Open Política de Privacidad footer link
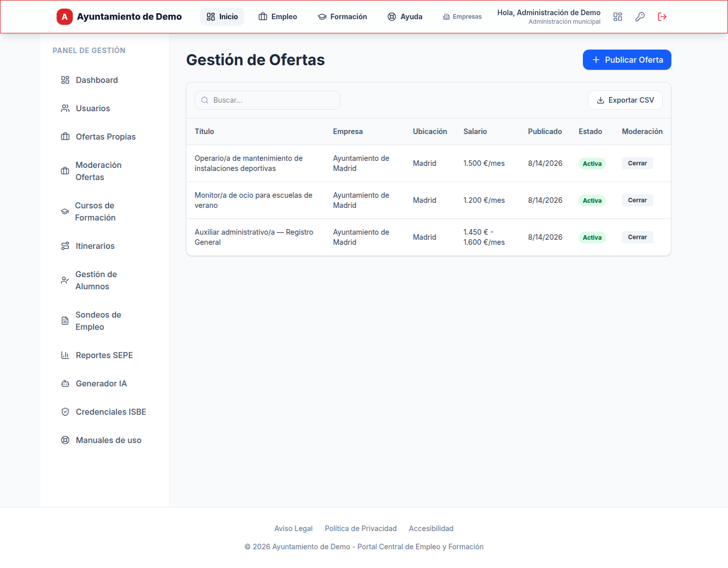The width and height of the screenshot is (728, 568). click(x=361, y=529)
